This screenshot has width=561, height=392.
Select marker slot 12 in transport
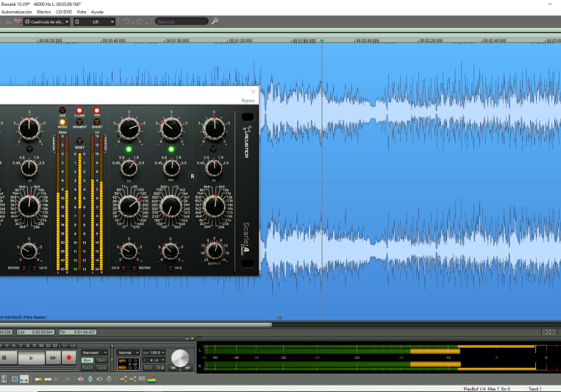tap(54, 346)
